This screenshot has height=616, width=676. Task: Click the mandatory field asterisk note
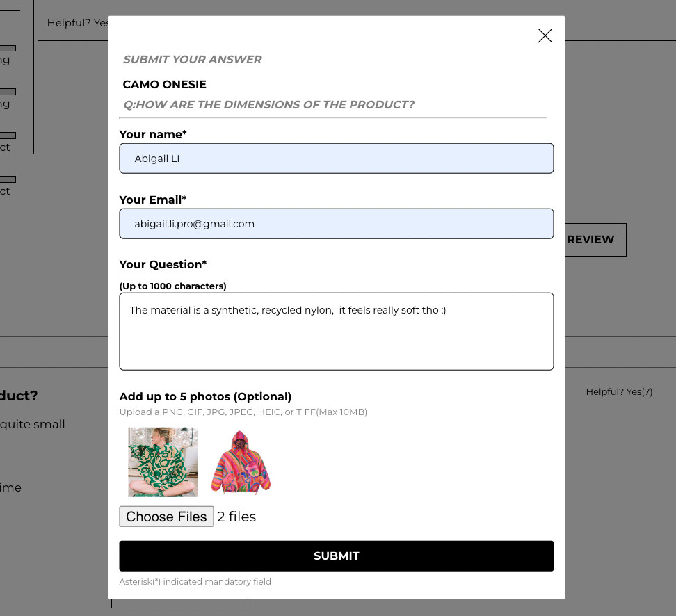[x=195, y=581]
